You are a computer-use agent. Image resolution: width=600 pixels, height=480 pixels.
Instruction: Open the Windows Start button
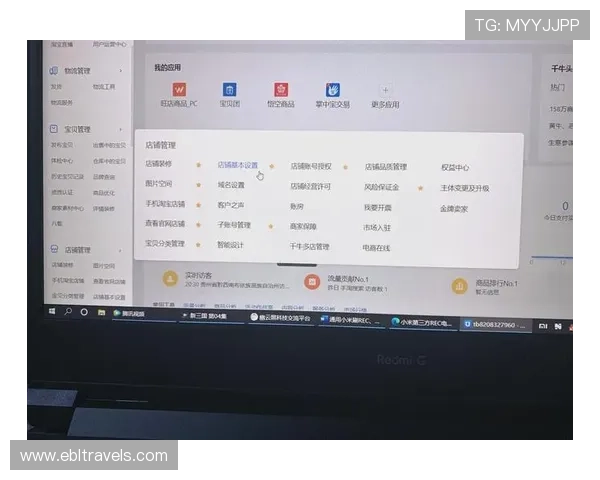[x=52, y=311]
